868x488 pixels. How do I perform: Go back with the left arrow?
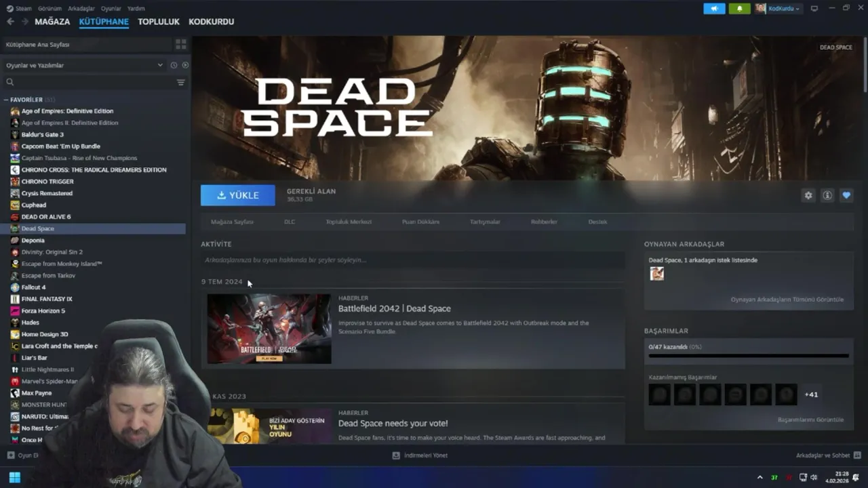(x=10, y=22)
